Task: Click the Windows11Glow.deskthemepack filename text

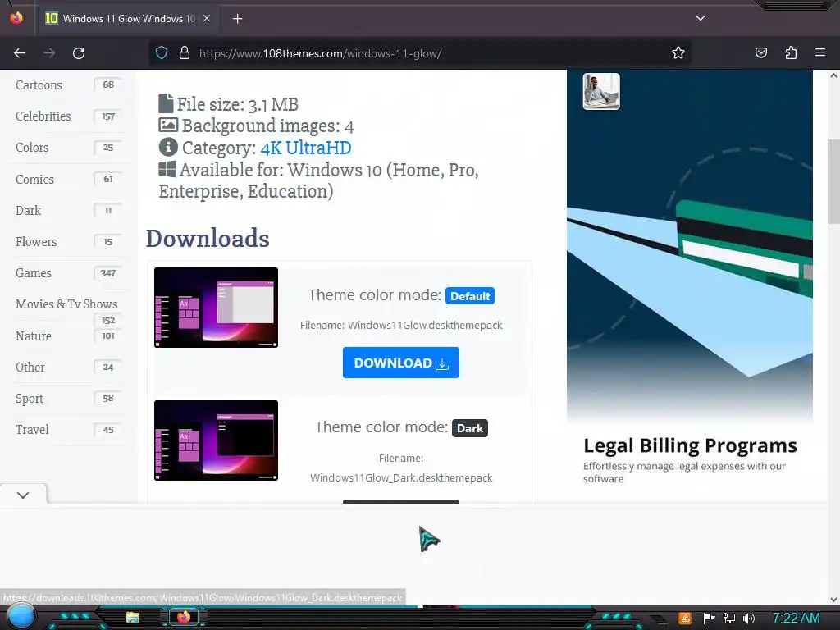Action: [x=425, y=325]
